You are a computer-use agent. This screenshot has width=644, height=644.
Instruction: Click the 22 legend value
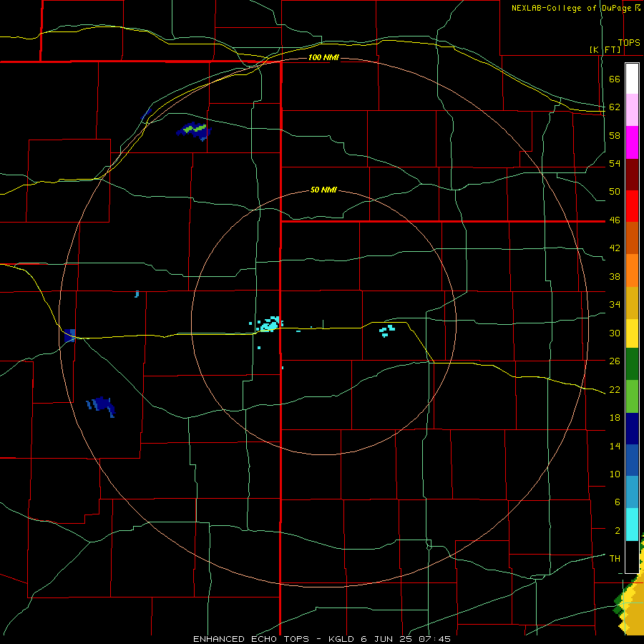[x=615, y=389]
